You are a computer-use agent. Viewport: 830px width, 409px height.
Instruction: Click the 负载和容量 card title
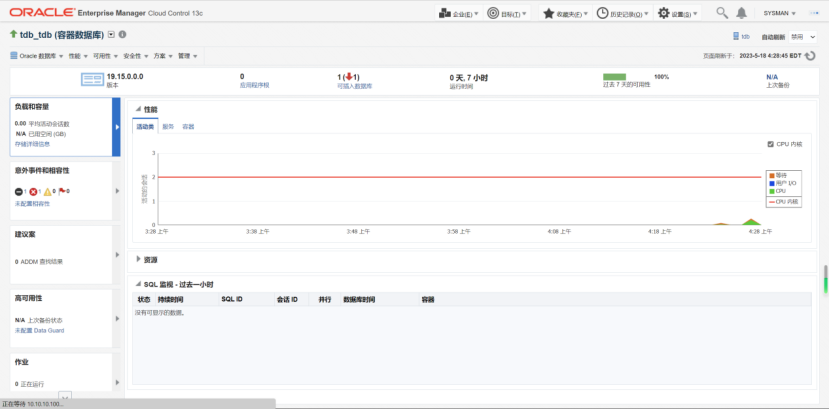[32, 106]
